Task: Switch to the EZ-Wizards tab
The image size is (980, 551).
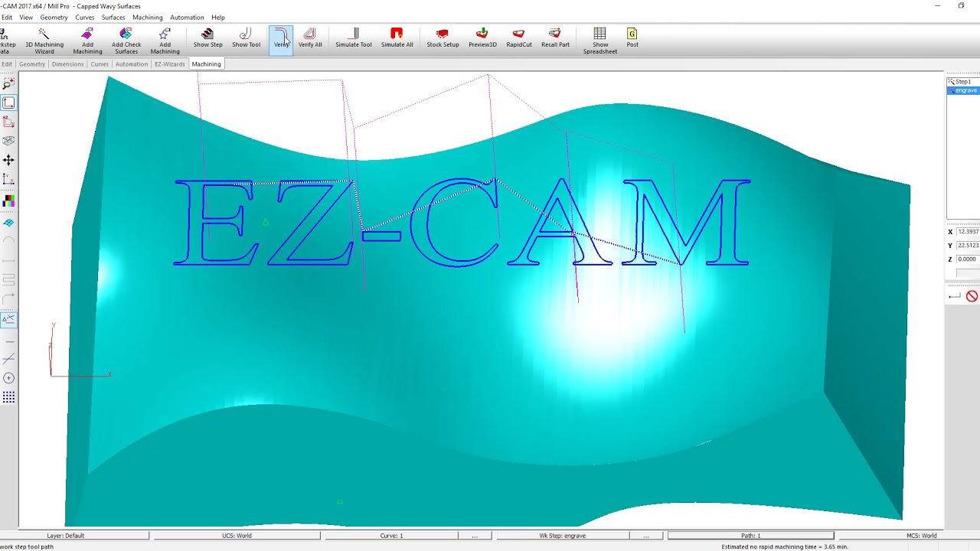Action: pyautogui.click(x=169, y=64)
